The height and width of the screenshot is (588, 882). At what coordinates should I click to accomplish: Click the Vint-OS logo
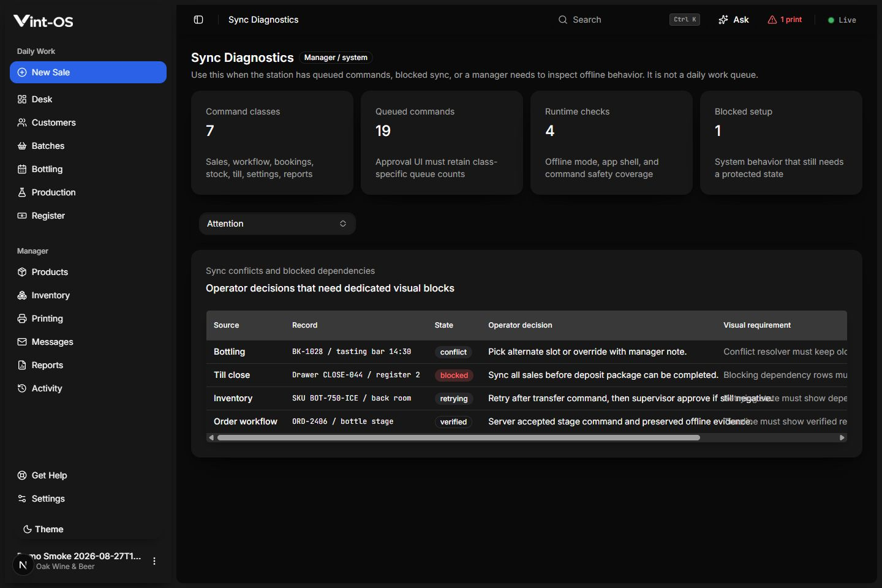pos(43,21)
